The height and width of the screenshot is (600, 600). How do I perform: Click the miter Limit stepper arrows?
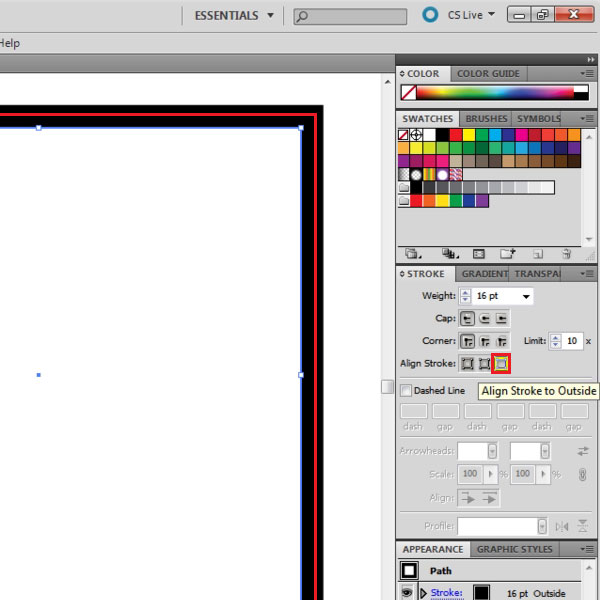[x=555, y=341]
